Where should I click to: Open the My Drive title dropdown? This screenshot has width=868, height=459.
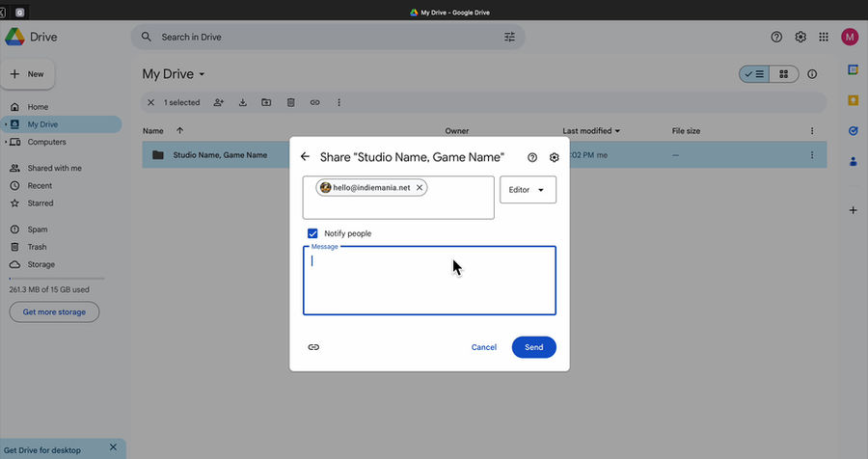174,74
